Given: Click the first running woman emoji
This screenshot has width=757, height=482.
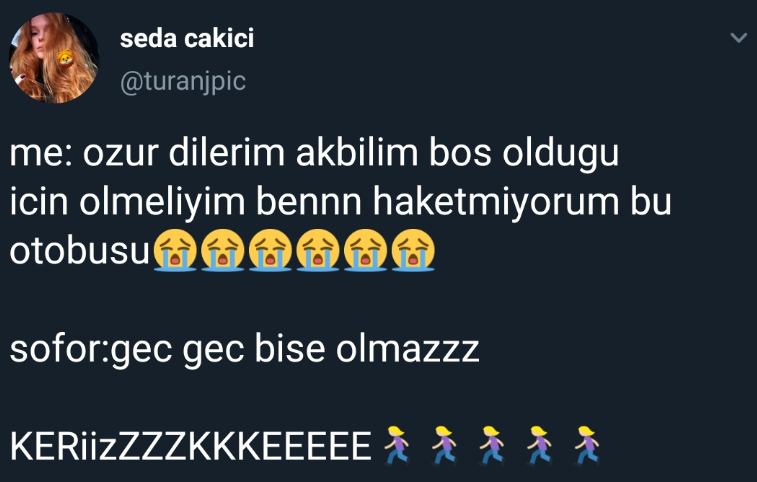Looking at the screenshot, I should click(396, 445).
